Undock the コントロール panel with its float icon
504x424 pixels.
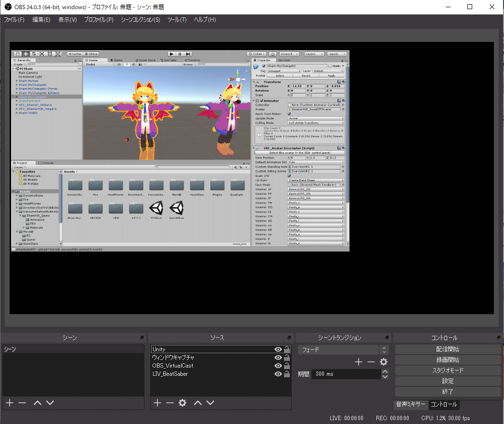point(499,337)
